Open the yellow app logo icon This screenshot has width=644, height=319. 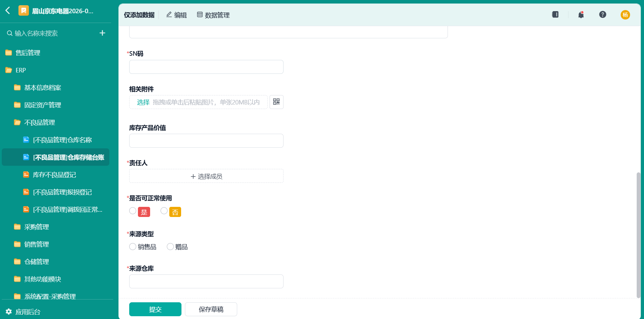coord(24,11)
